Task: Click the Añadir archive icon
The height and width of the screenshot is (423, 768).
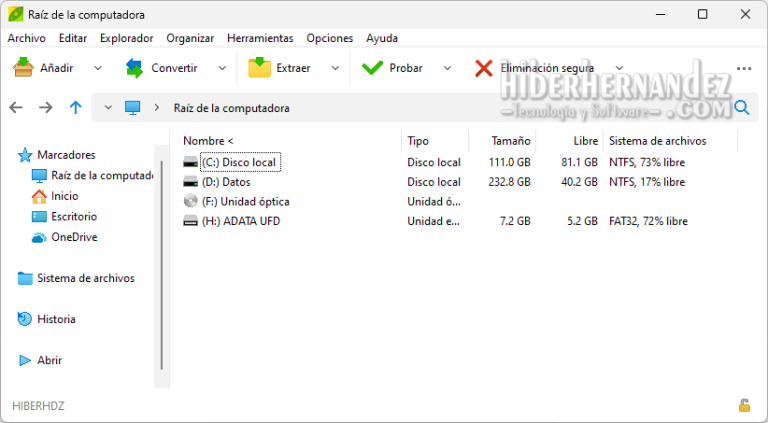Action: (x=23, y=68)
